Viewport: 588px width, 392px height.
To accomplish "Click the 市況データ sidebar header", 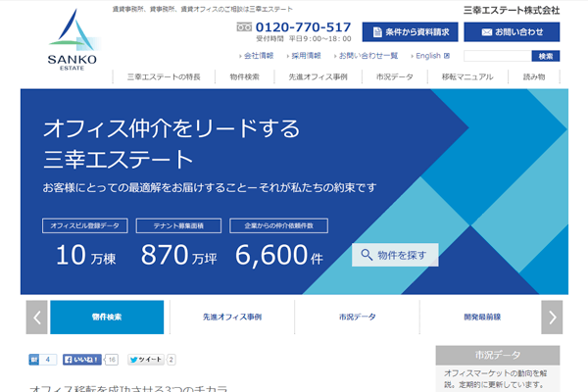I will pos(497,355).
